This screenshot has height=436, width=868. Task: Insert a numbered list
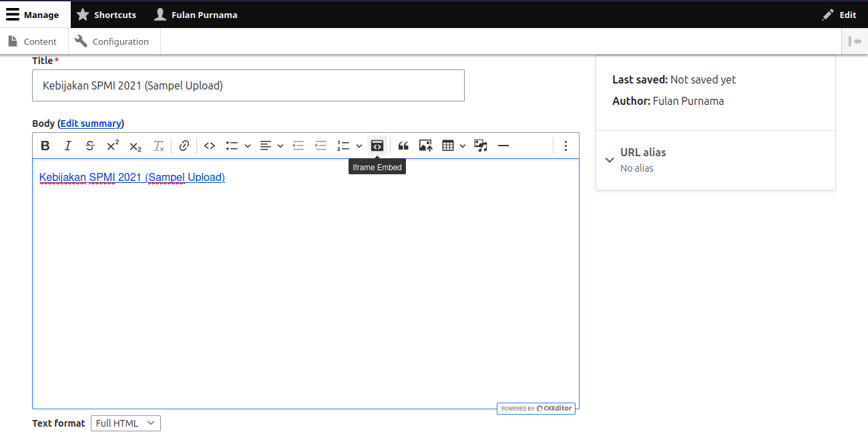(x=343, y=146)
